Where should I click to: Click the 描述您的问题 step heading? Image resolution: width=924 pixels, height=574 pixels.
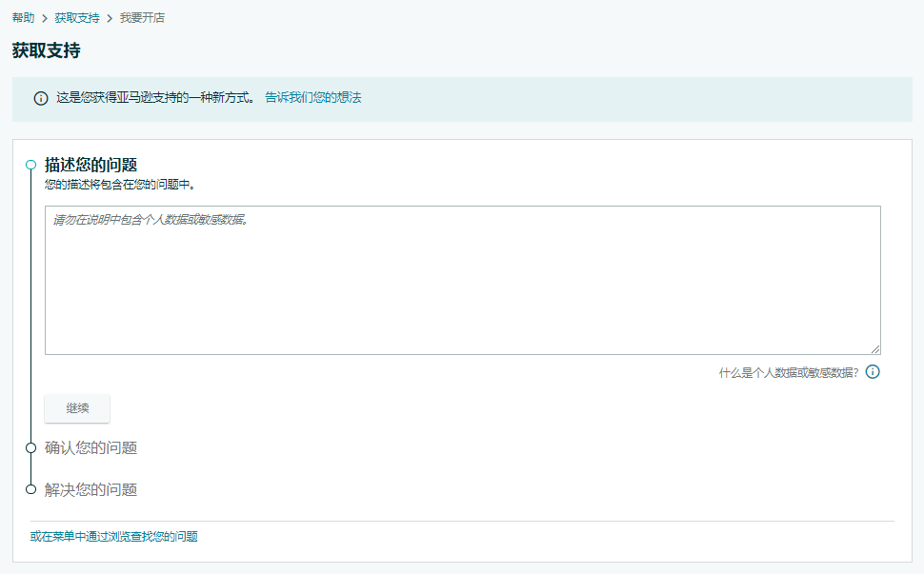pyautogui.click(x=90, y=165)
